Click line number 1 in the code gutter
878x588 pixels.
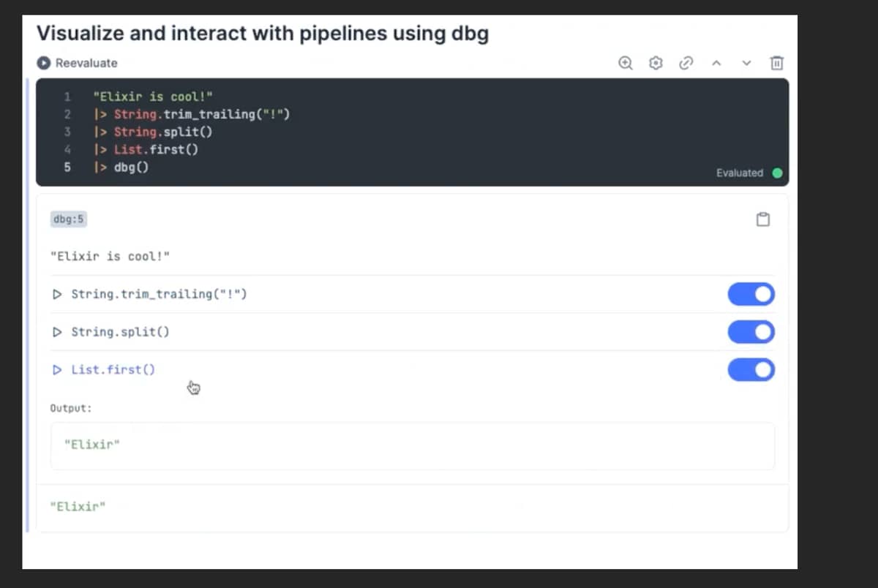(67, 97)
